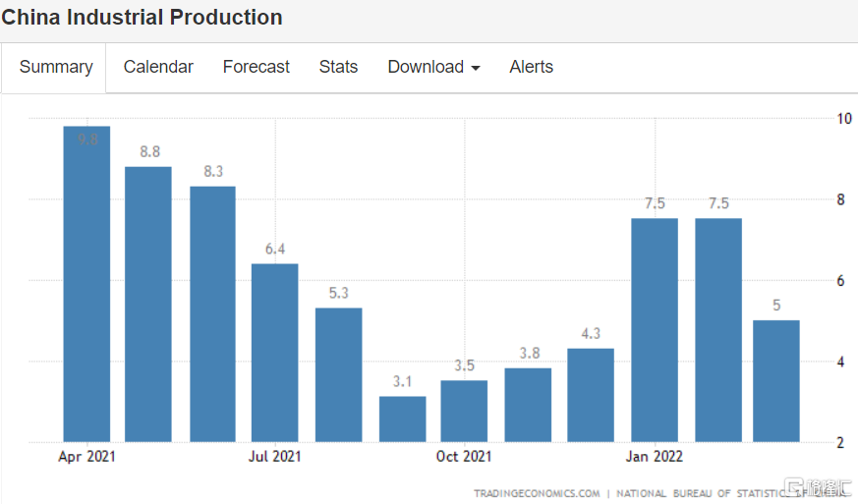Screen dimensions: 858x504
Task: Click the bar showing 5.3
Action: click(x=338, y=374)
